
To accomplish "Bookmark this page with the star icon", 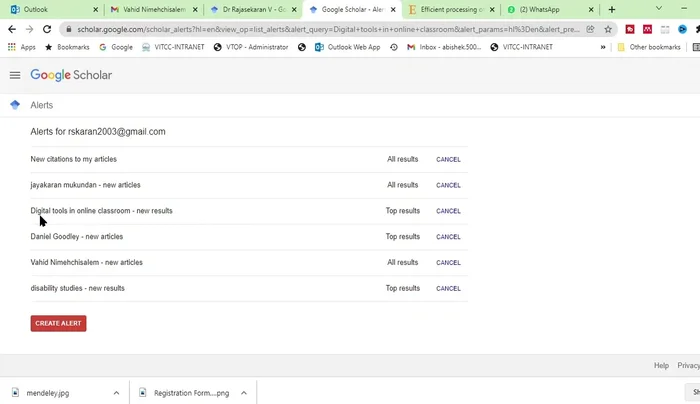I will (607, 29).
